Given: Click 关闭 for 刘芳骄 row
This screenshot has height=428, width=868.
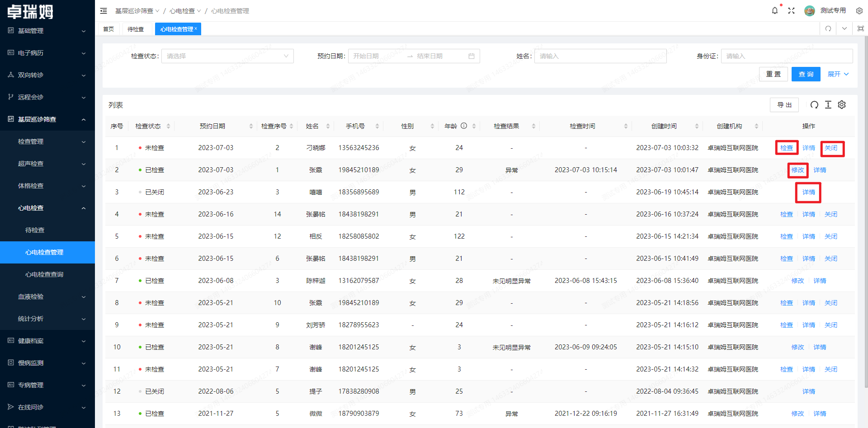Looking at the screenshot, I should click(831, 325).
